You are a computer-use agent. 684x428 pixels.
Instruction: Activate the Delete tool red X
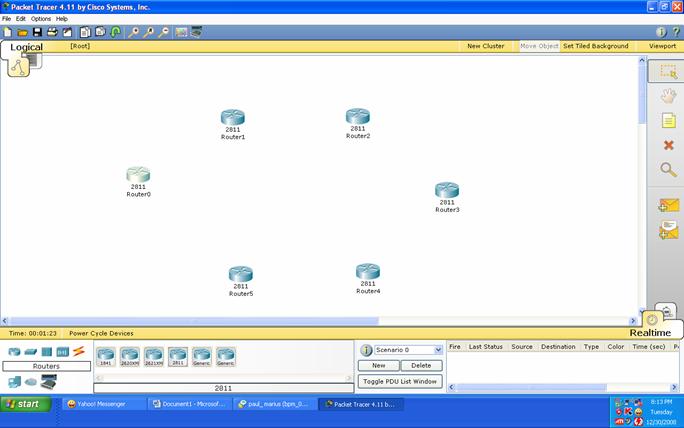667,145
